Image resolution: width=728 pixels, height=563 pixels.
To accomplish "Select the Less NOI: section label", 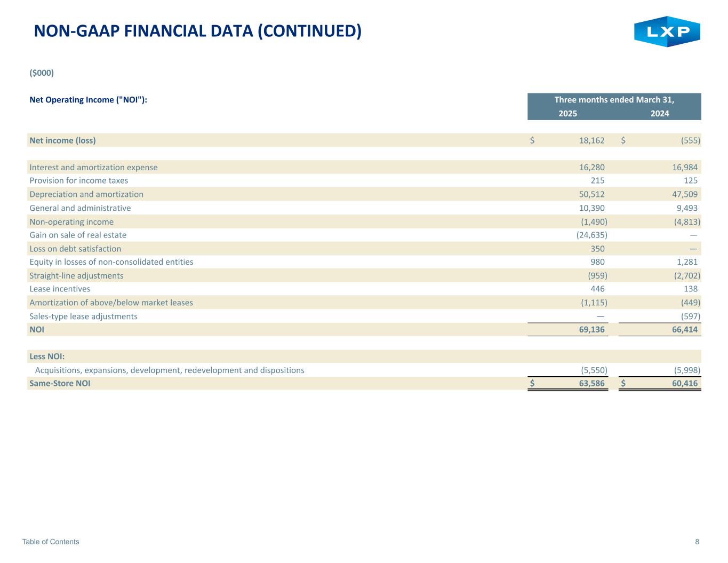I will pos(47,356).
